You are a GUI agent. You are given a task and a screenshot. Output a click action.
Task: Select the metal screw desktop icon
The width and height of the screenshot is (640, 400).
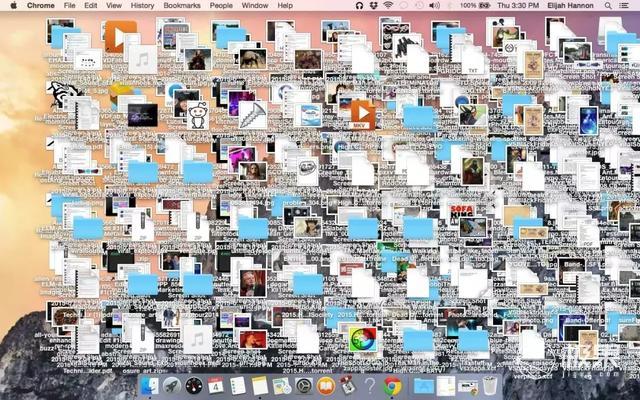[x=252, y=115]
